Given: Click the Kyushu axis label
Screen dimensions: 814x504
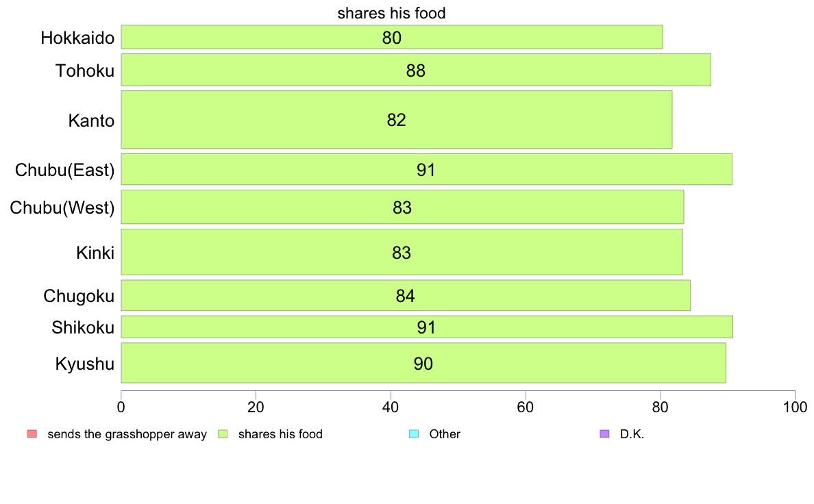Looking at the screenshot, I should pyautogui.click(x=84, y=364).
